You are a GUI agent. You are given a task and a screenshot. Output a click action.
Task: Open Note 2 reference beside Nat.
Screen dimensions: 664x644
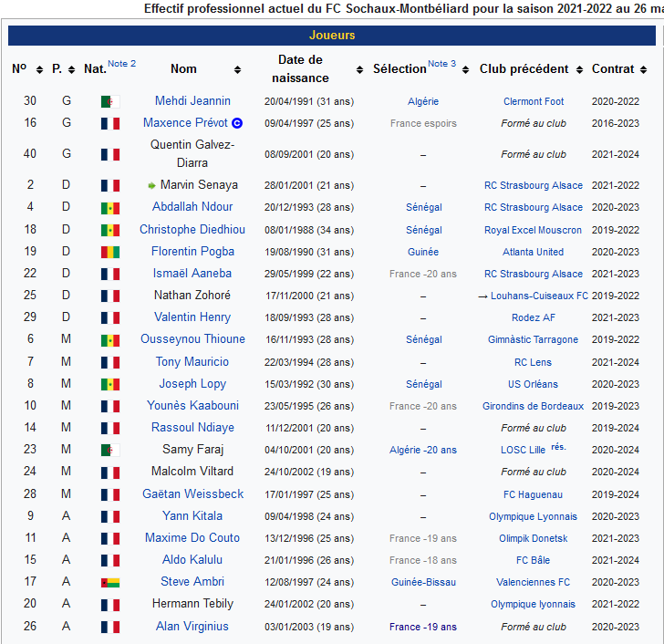pyautogui.click(x=121, y=64)
